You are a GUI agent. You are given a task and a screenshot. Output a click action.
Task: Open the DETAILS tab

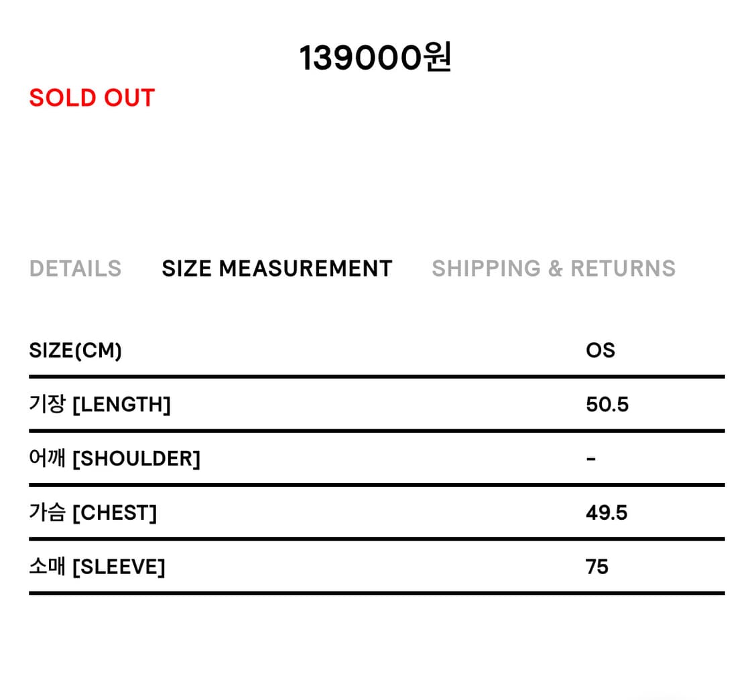point(75,269)
